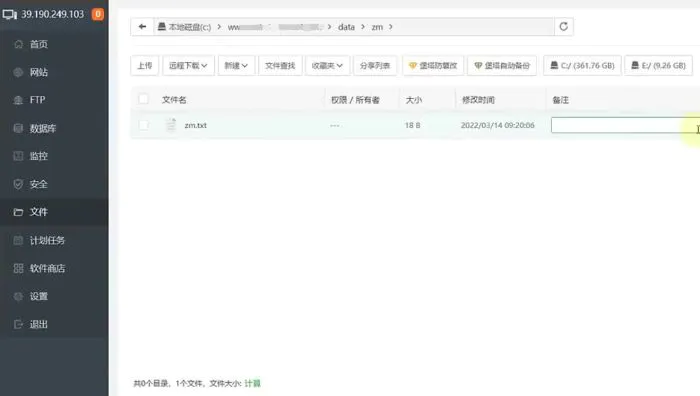Expand the 远程下载 remote download dropdown
Image resolution: width=700 pixels, height=396 pixels.
(x=188, y=66)
